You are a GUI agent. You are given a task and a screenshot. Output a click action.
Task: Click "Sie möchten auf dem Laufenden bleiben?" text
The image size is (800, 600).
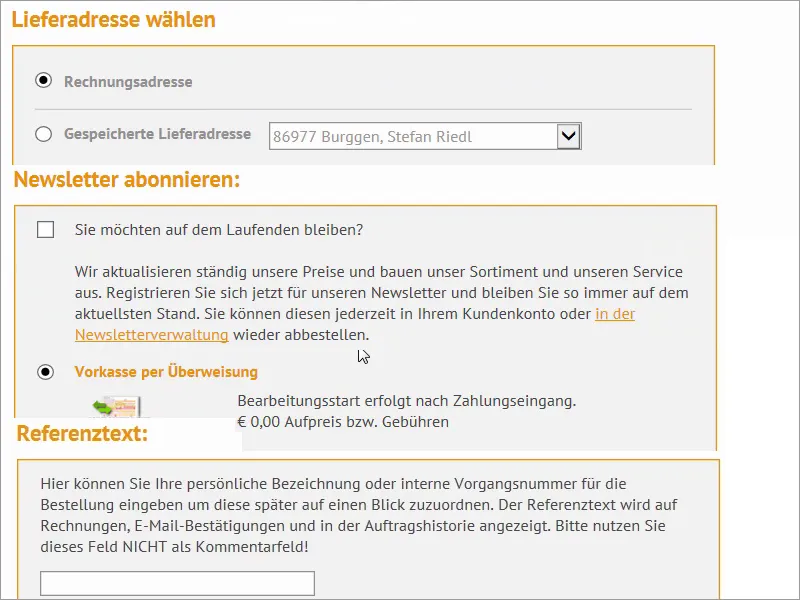219,230
